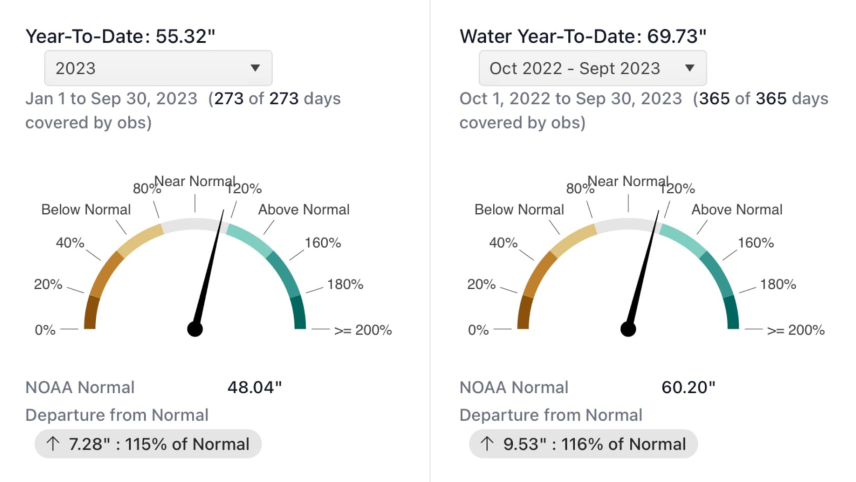Viewport: 856px width, 482px height.
Task: Expand the Oct 2022 - Sept 2023 dropdown
Action: pos(592,68)
